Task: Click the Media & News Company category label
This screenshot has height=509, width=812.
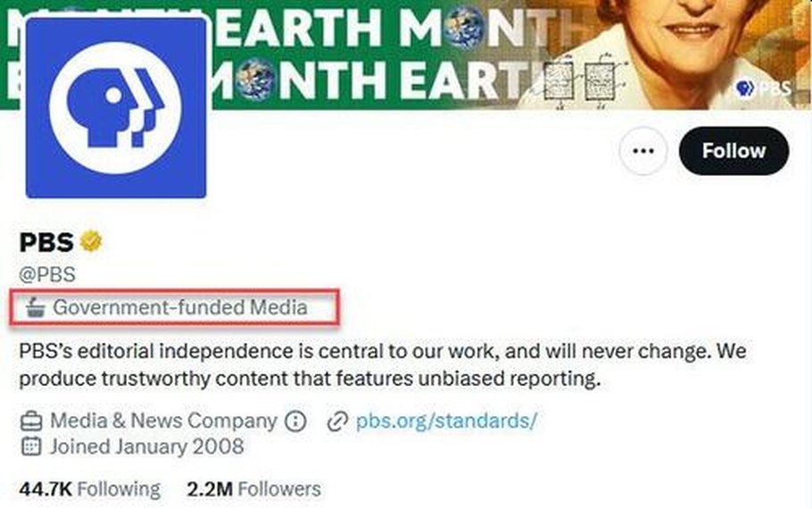Action: click(163, 421)
